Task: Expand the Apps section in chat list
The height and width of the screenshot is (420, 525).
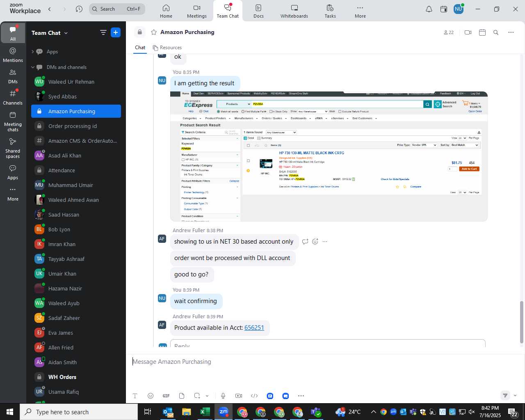Action: click(x=33, y=52)
